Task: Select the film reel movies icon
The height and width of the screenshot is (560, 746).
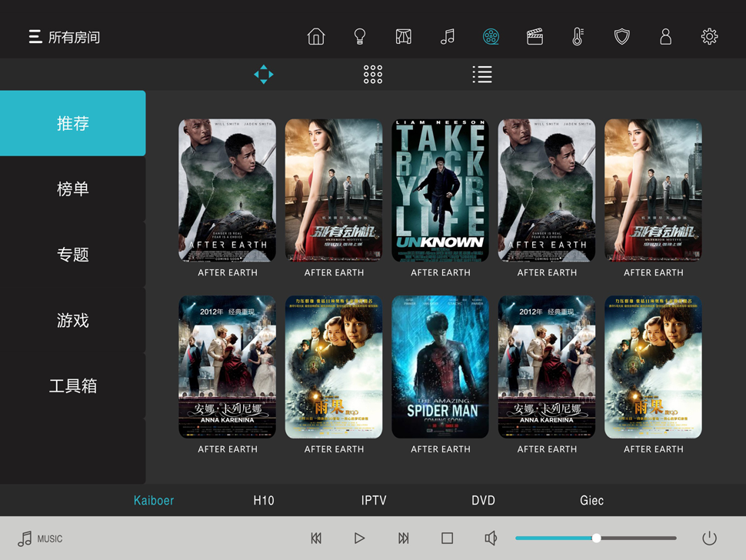Action: 491,36
